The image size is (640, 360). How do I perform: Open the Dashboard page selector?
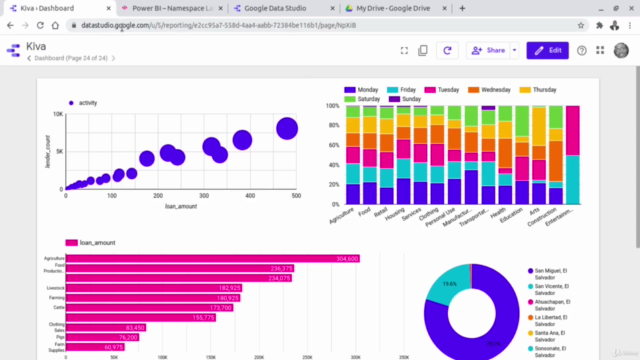click(71, 58)
